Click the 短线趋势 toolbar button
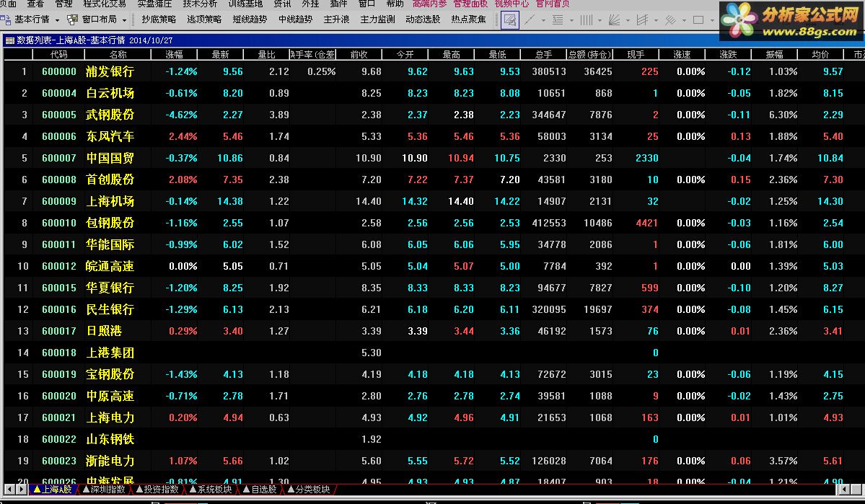Image resolution: width=865 pixels, height=504 pixels. coord(250,19)
